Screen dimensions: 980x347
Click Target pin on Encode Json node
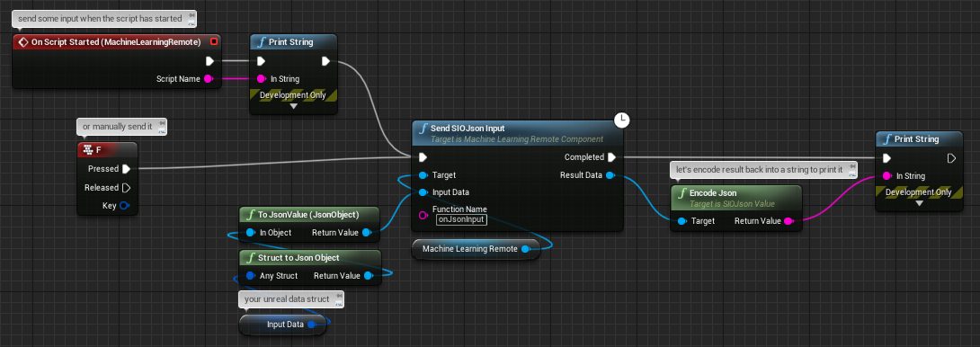[682, 221]
